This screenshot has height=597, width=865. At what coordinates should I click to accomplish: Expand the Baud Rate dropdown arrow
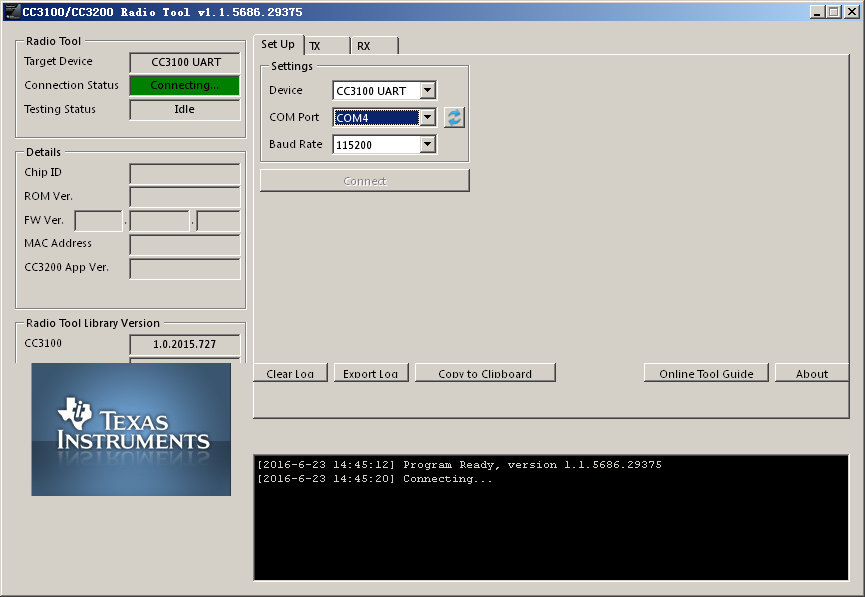pyautogui.click(x=428, y=144)
